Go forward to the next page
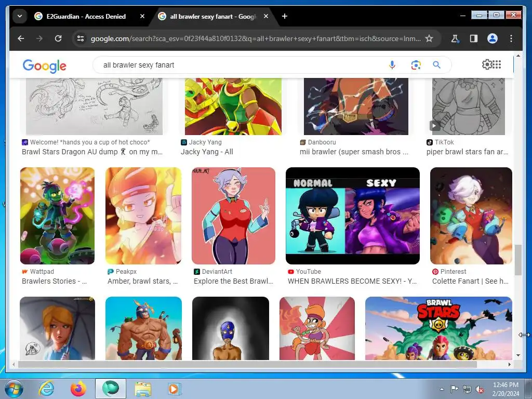 tap(39, 38)
